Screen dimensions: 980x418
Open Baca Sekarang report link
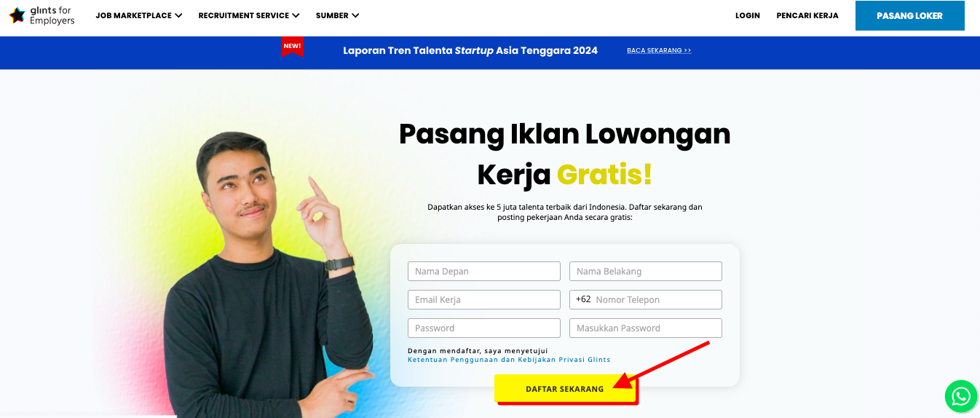[x=659, y=50]
